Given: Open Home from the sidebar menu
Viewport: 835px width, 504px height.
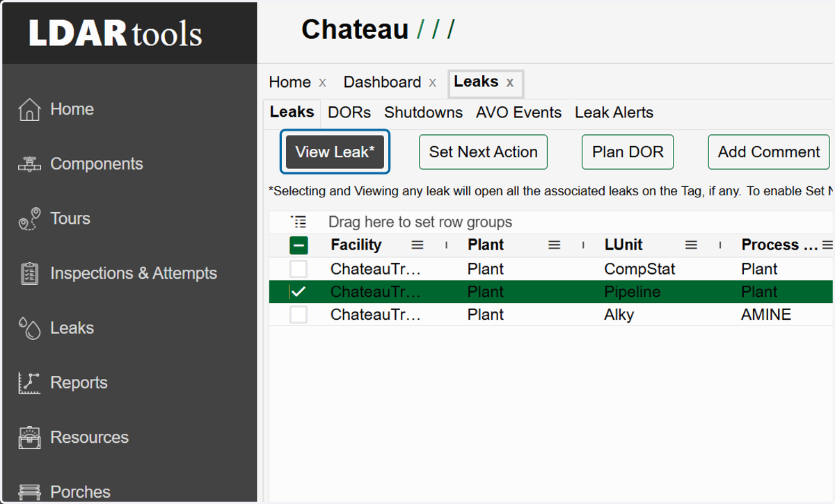Looking at the screenshot, I should click(x=72, y=109).
